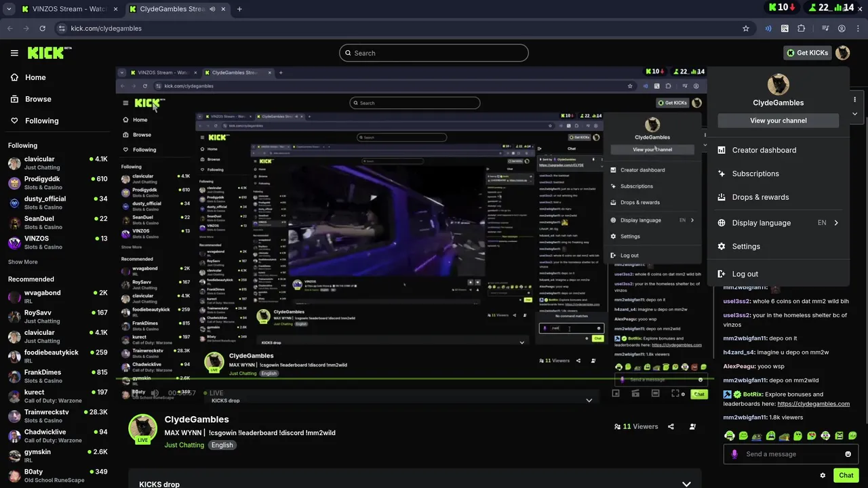Open Subscriptions menu item
This screenshot has width=868, height=488.
(x=778, y=174)
